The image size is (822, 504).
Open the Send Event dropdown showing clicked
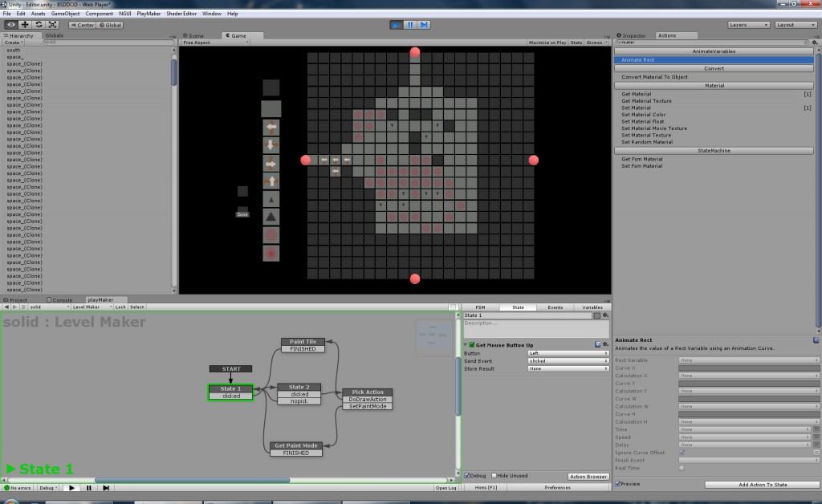[568, 361]
